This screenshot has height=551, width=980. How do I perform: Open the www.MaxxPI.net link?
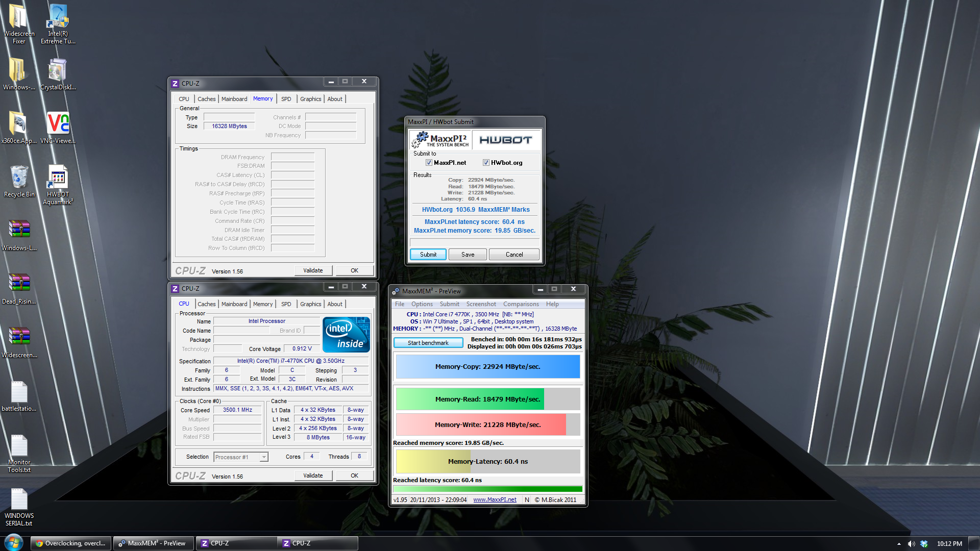click(495, 500)
